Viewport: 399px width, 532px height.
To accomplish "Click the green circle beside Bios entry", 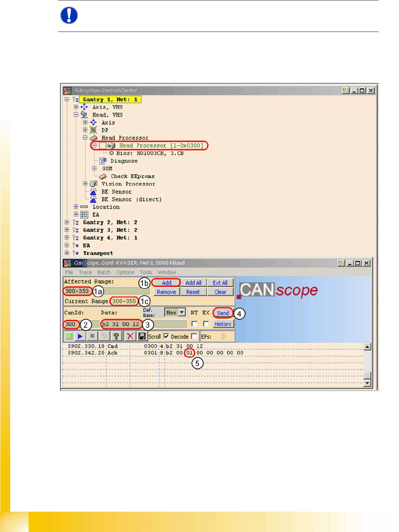I will (x=111, y=153).
